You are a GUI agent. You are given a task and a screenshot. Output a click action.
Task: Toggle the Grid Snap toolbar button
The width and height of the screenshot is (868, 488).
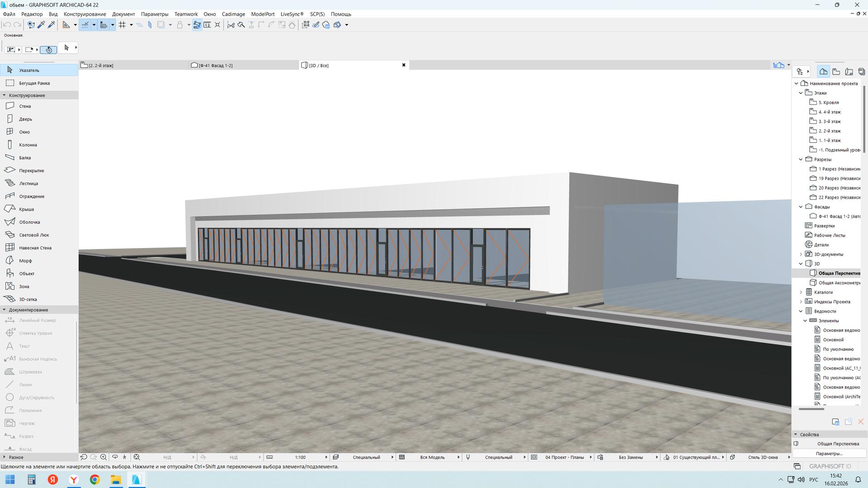[122, 25]
